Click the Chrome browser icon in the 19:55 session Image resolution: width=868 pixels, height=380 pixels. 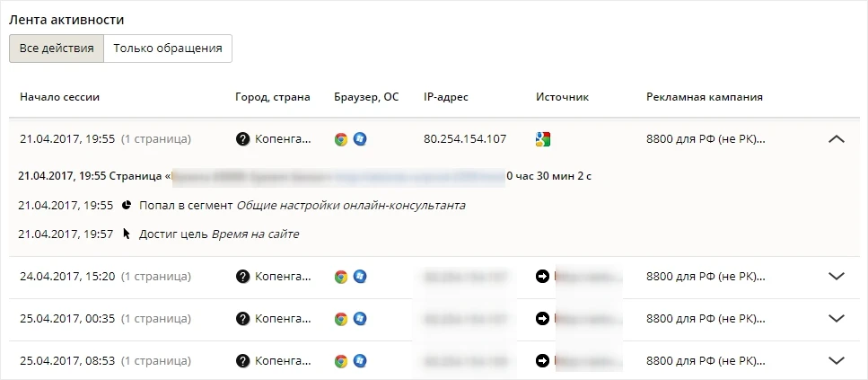[341, 139]
